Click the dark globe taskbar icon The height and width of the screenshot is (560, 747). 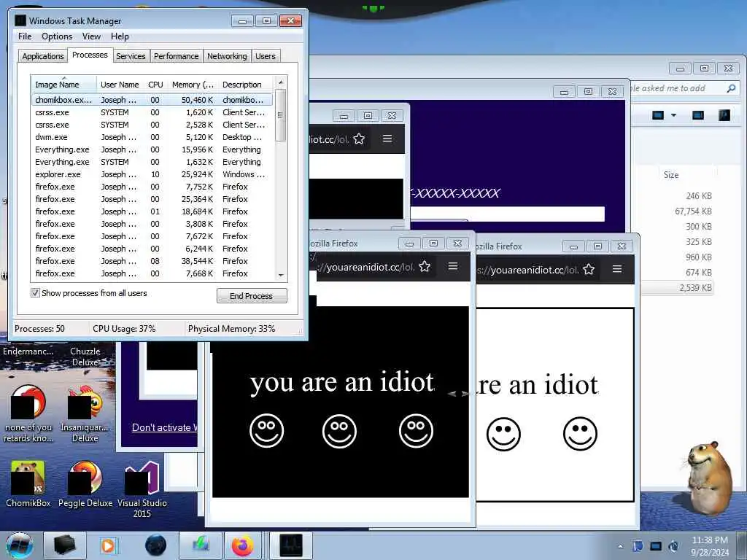click(x=156, y=545)
